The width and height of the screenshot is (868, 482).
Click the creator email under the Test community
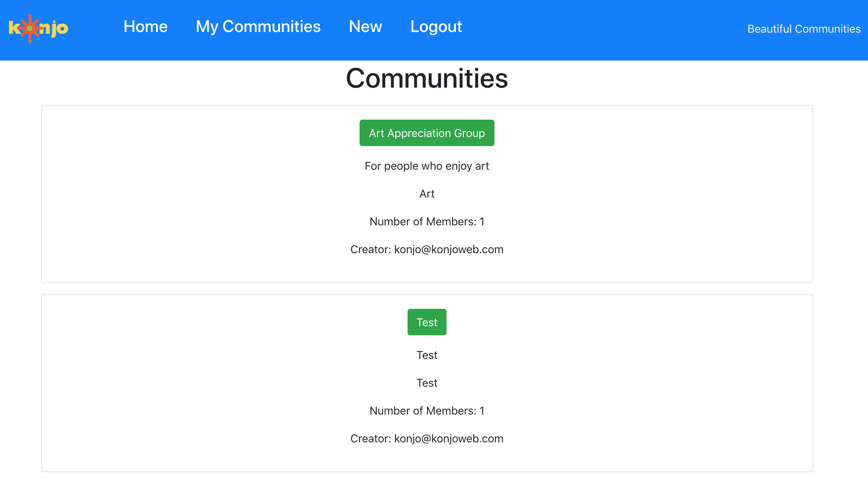(427, 439)
